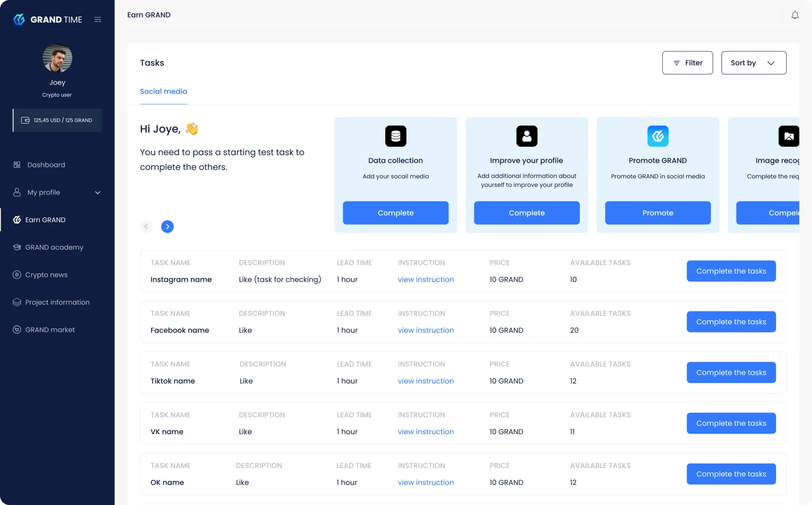The height and width of the screenshot is (505, 812).
Task: Click the GRAND market icon
Action: 17,330
